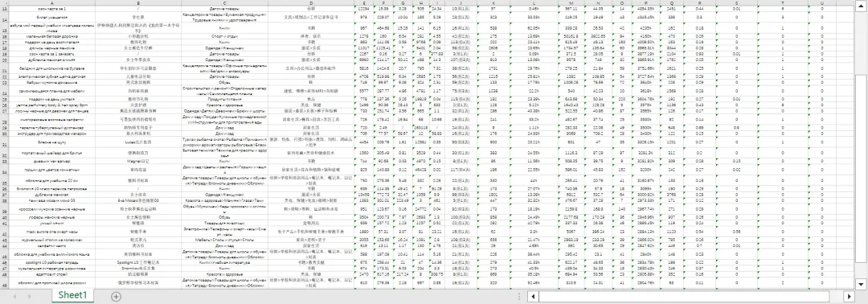Select column F by its header

pos(383,2)
